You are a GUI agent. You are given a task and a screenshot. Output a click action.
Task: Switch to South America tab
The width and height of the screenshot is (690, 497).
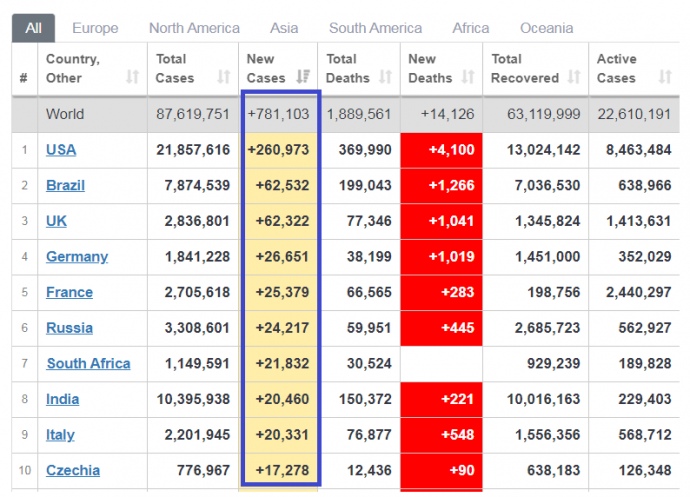(x=375, y=28)
